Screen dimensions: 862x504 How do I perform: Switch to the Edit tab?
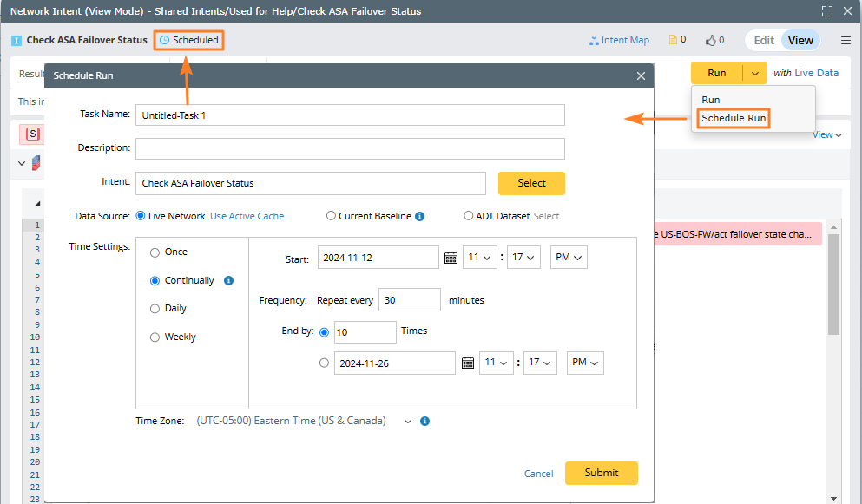pyautogui.click(x=764, y=40)
